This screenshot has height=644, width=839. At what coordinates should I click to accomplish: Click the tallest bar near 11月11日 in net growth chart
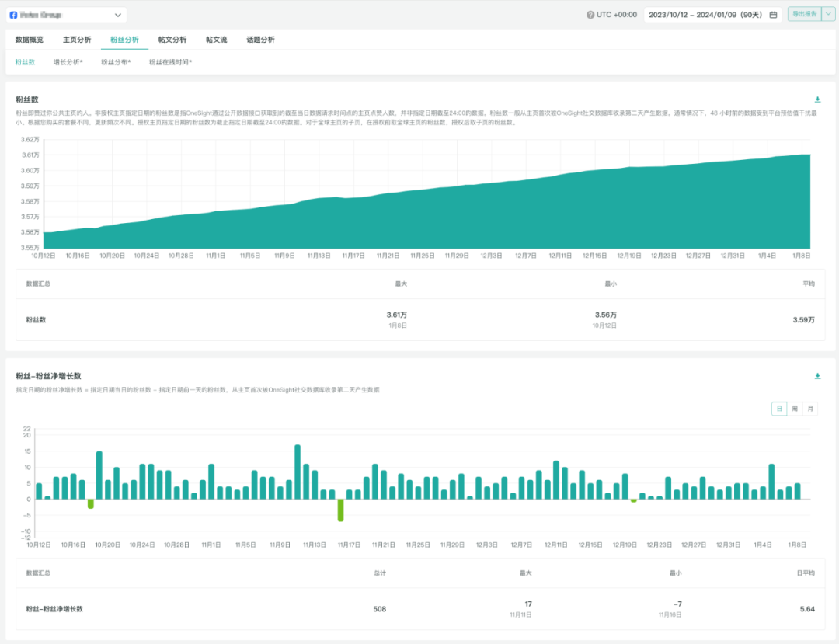click(x=298, y=472)
